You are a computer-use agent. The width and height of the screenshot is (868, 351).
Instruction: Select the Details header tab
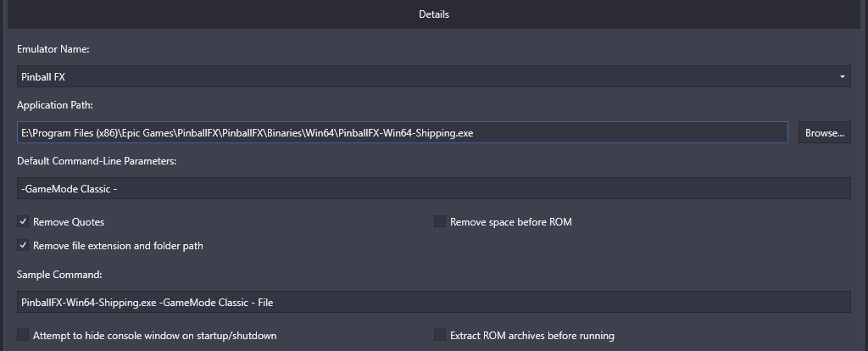pos(433,14)
